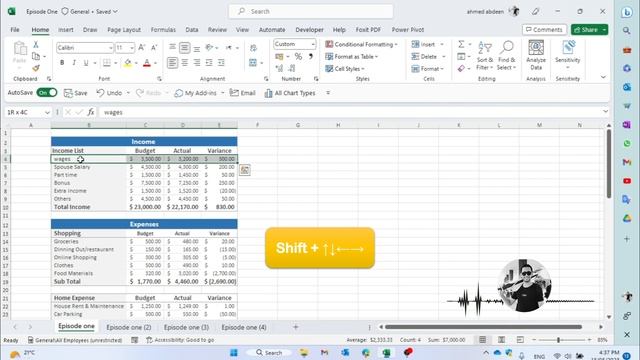Select the Format Painter brush

[36, 68]
